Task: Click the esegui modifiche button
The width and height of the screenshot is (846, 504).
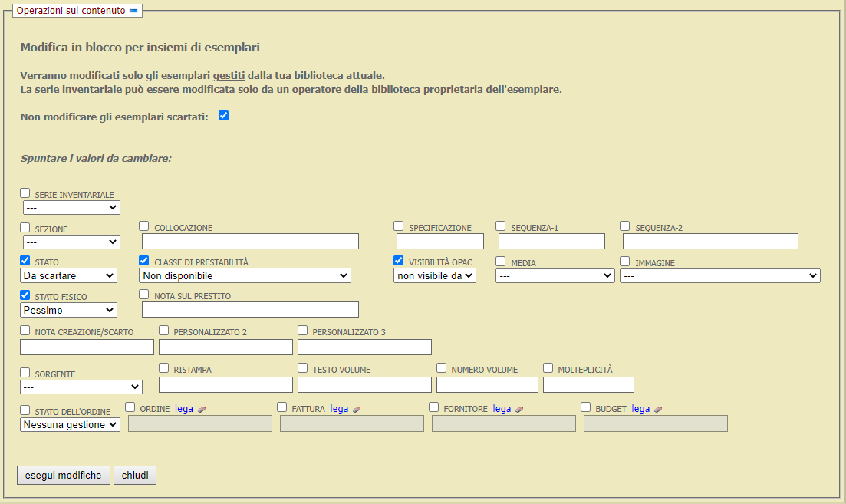Action: tap(63, 476)
